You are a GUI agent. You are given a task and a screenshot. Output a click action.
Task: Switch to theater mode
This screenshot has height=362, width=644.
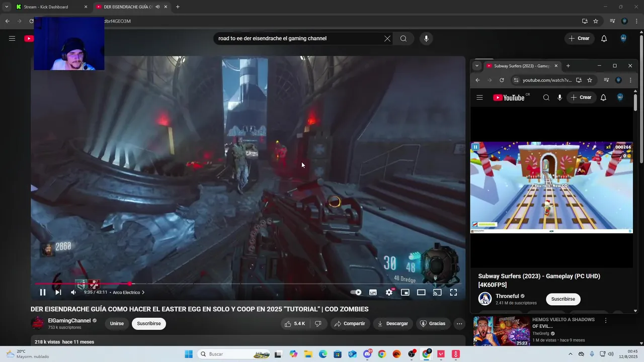(421, 292)
